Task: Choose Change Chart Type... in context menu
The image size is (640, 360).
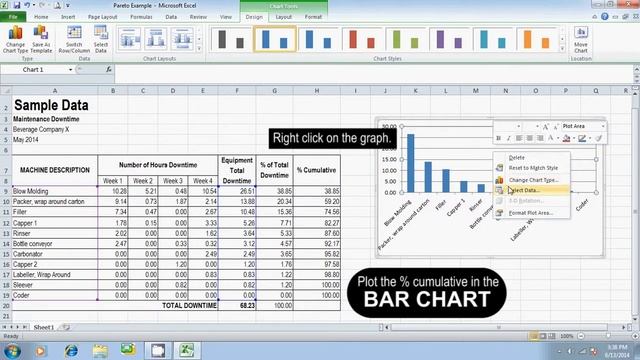Action: click(x=532, y=180)
